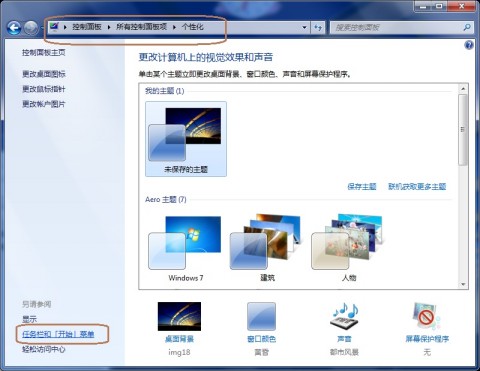Click 控制面板 breadcrumb in address bar

tap(87, 27)
